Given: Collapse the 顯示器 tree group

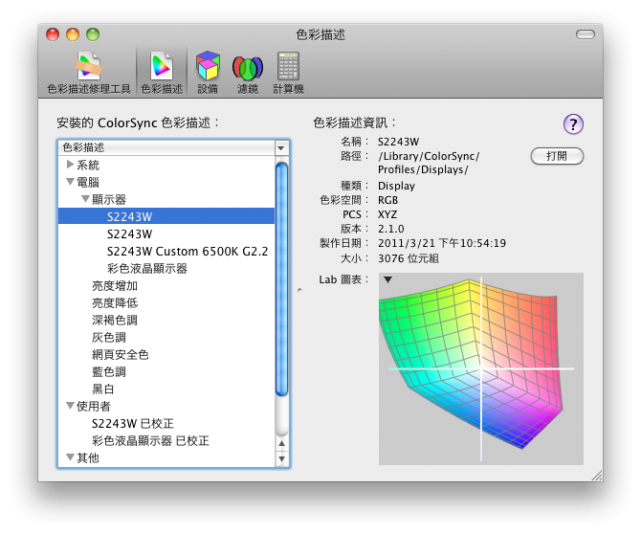Looking at the screenshot, I should coord(85,199).
